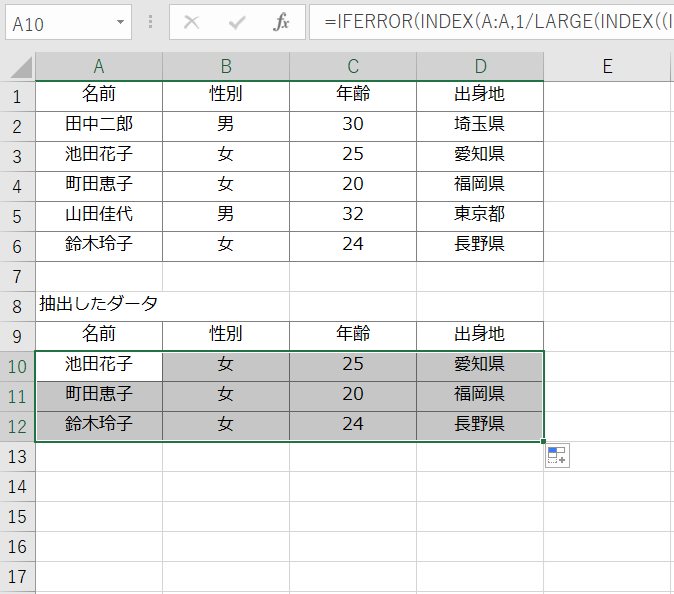Select column E header
The height and width of the screenshot is (594, 674).
click(607, 67)
